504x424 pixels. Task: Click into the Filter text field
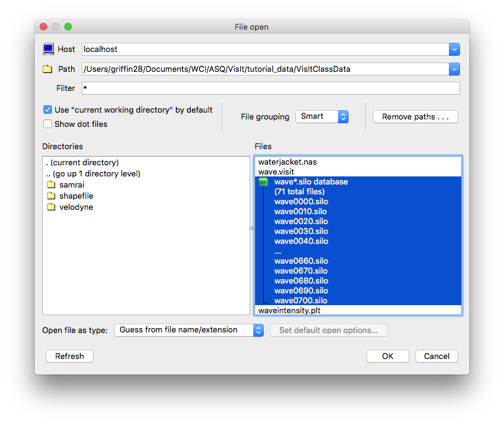tap(271, 89)
